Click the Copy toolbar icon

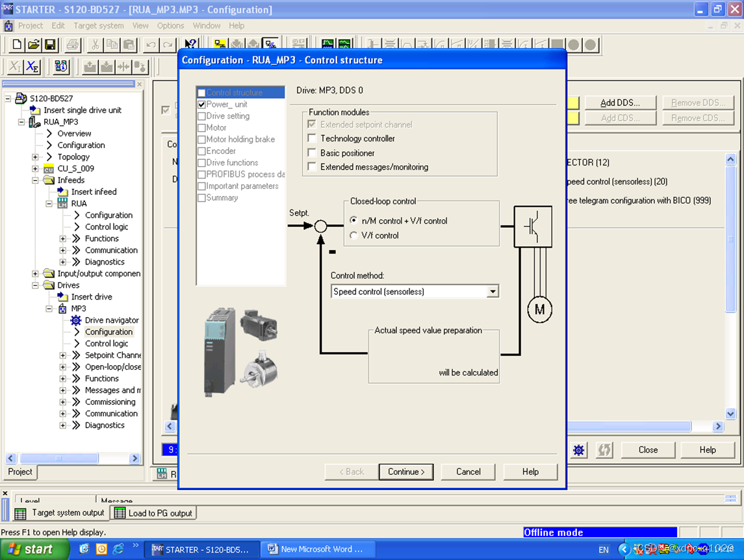click(112, 45)
